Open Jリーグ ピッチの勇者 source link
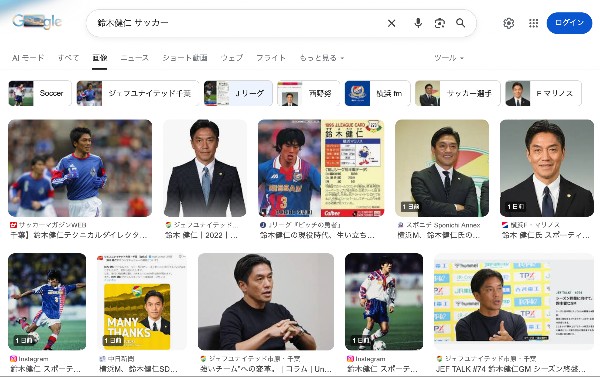600x377 pixels. click(x=301, y=225)
